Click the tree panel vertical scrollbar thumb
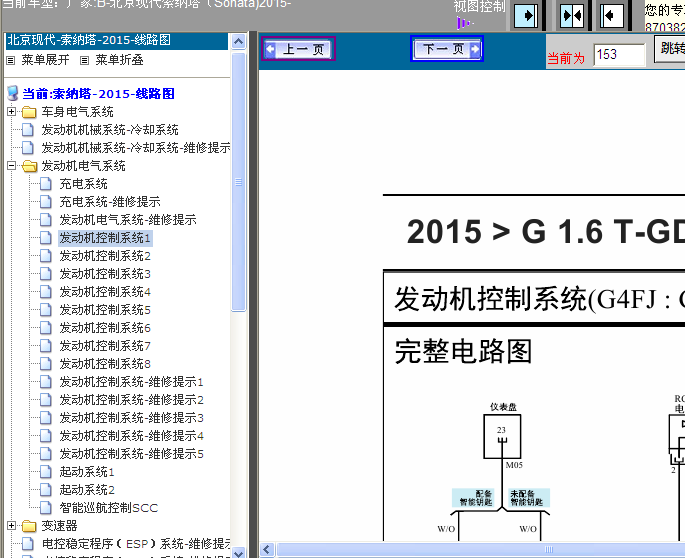 [x=239, y=181]
